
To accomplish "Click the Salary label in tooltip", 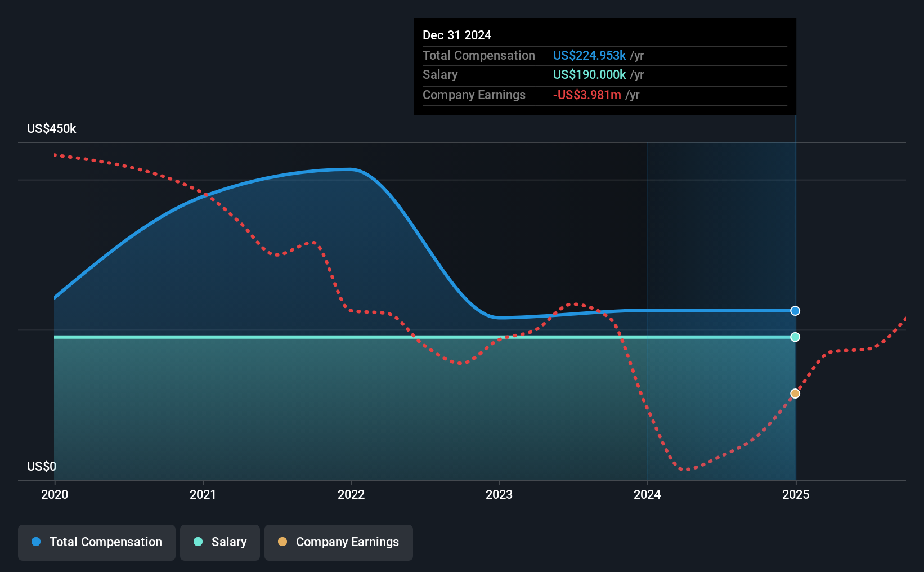I will coord(440,74).
